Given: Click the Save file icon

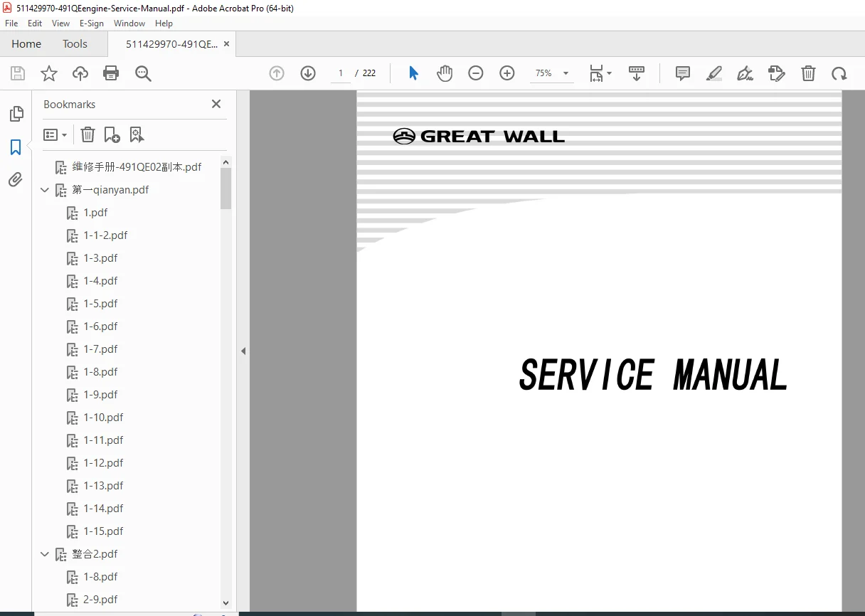Looking at the screenshot, I should point(18,73).
